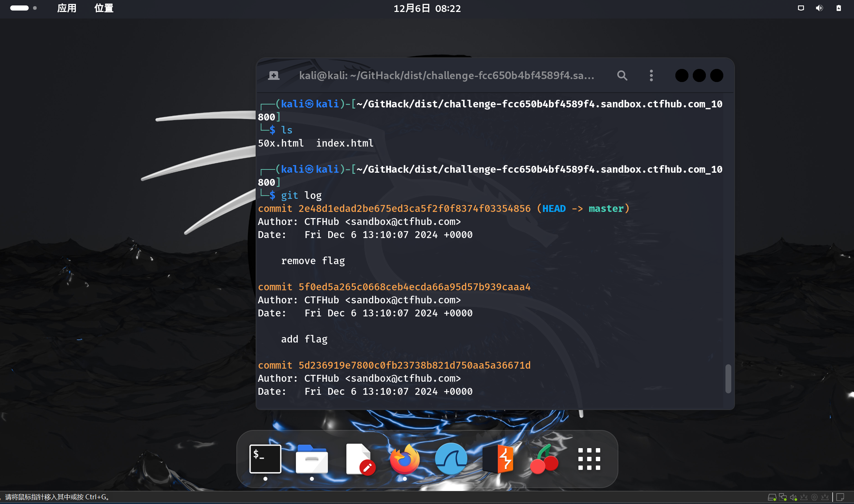Click the terminal search icon
Image resolution: width=854 pixels, height=504 pixels.
[x=622, y=75]
